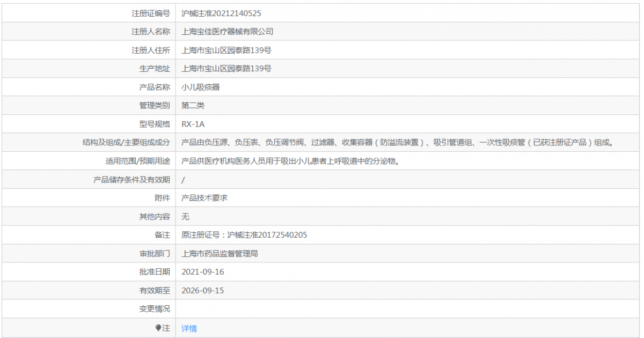This screenshot has height=338, width=644.
Task: Click the 审批部门 label
Action: tap(155, 254)
